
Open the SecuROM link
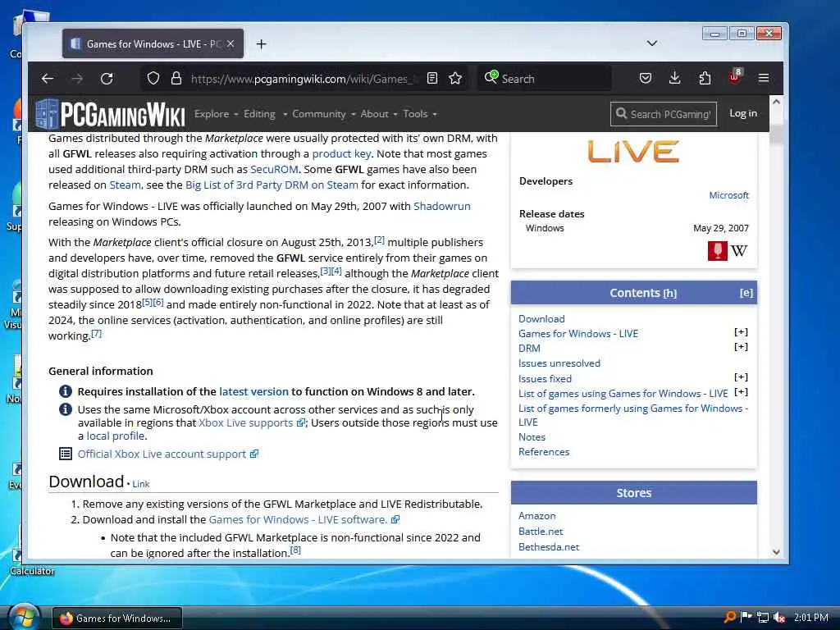274,169
